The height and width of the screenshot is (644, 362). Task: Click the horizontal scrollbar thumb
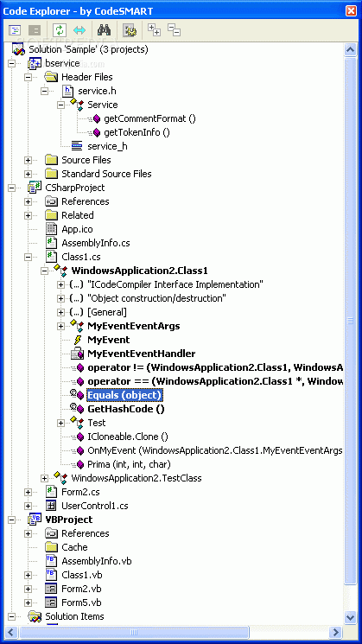pyautogui.click(x=134, y=631)
